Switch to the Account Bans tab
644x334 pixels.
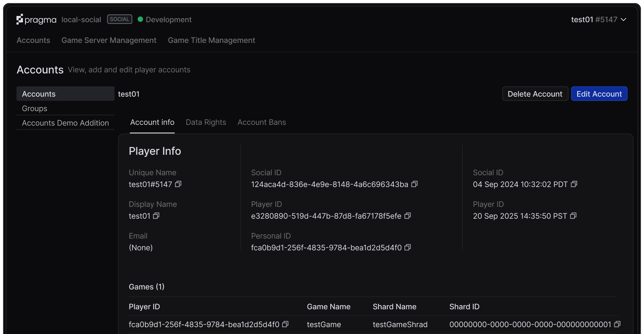click(262, 122)
